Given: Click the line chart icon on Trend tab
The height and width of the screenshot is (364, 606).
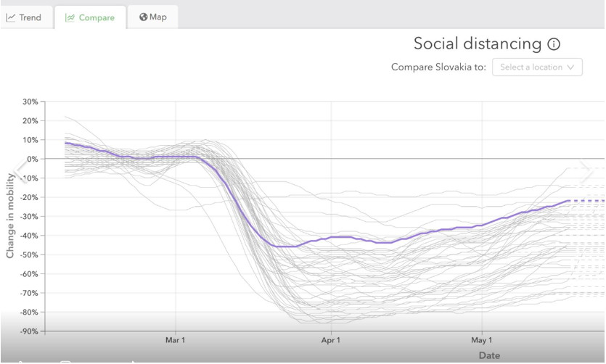Looking at the screenshot, I should pyautogui.click(x=11, y=17).
